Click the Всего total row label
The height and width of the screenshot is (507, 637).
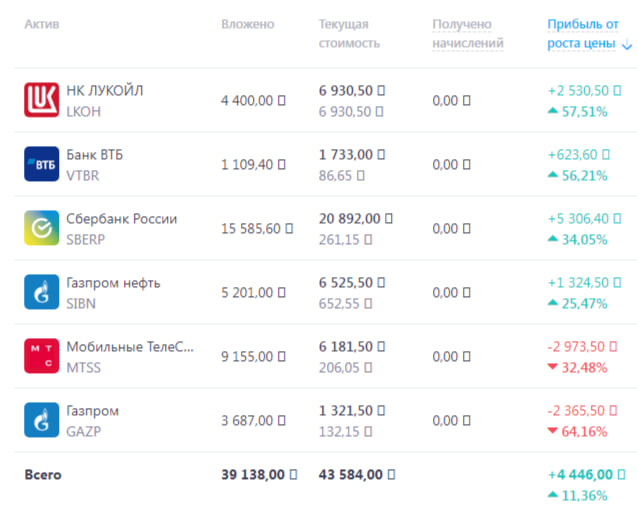(43, 475)
